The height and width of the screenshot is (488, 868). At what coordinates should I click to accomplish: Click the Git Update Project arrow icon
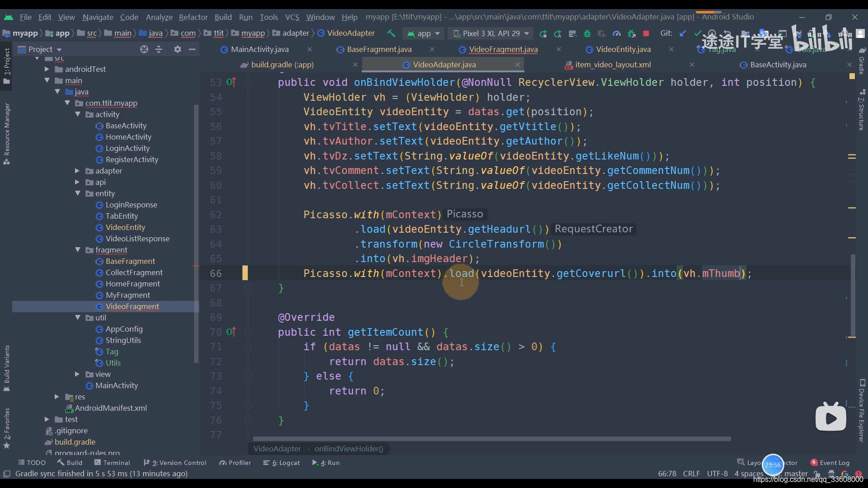click(x=683, y=33)
